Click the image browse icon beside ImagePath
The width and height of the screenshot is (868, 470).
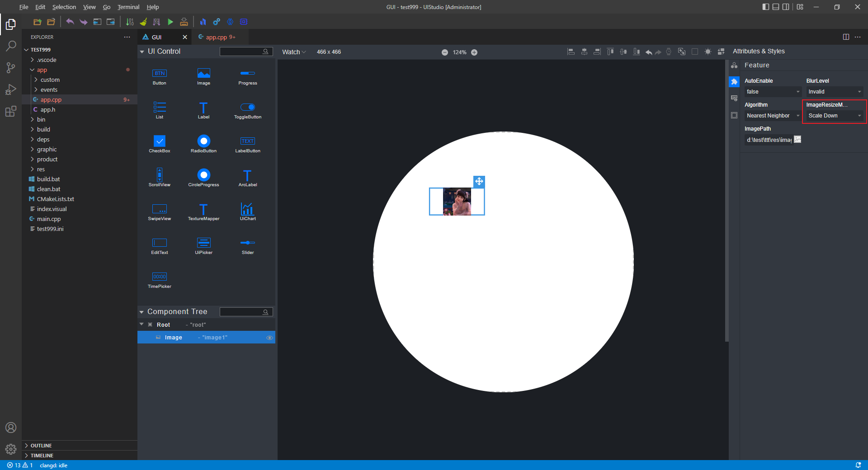click(797, 140)
